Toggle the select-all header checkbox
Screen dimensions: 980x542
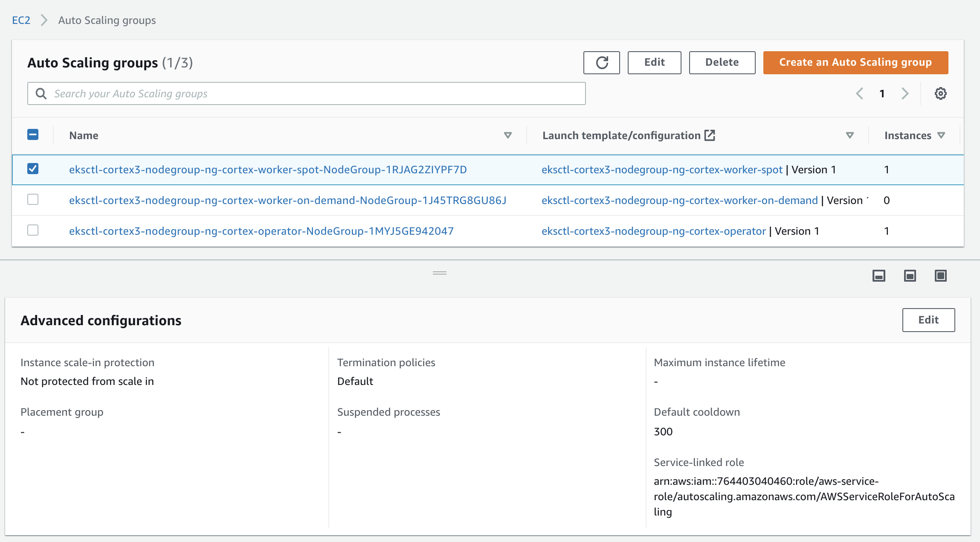click(x=33, y=135)
